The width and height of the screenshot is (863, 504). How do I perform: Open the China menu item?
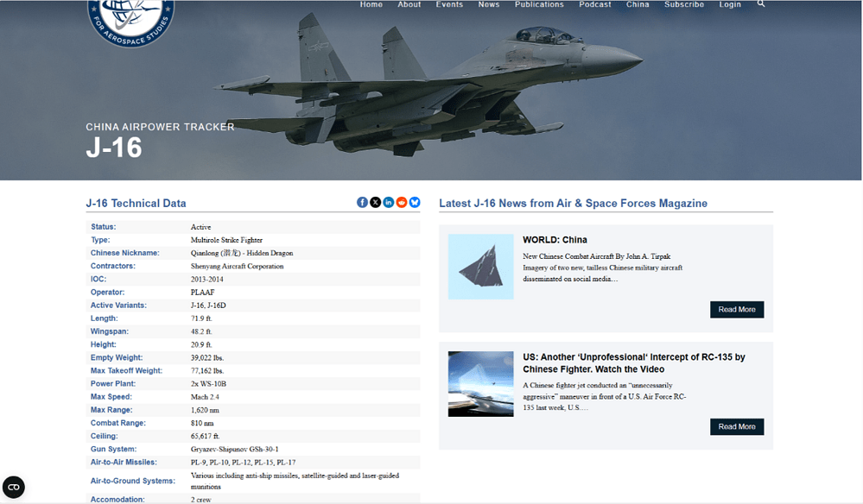coord(638,4)
